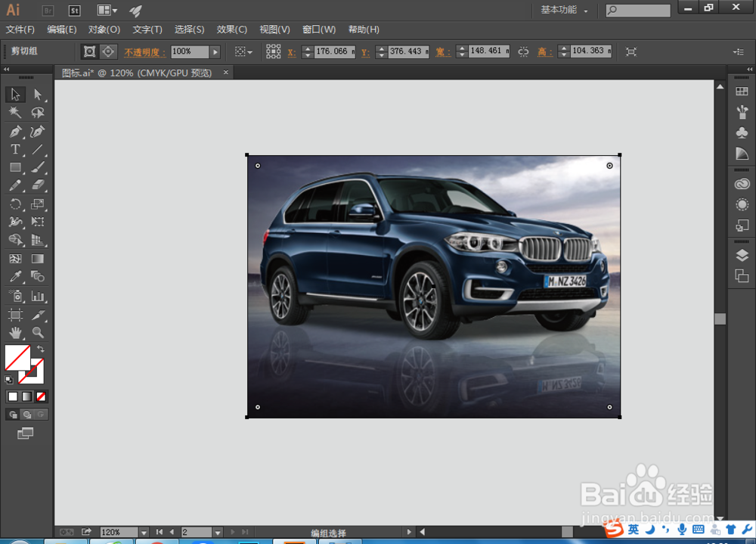756x544 pixels.
Task: Click the Fill color swatch
Action: pyautogui.click(x=17, y=357)
